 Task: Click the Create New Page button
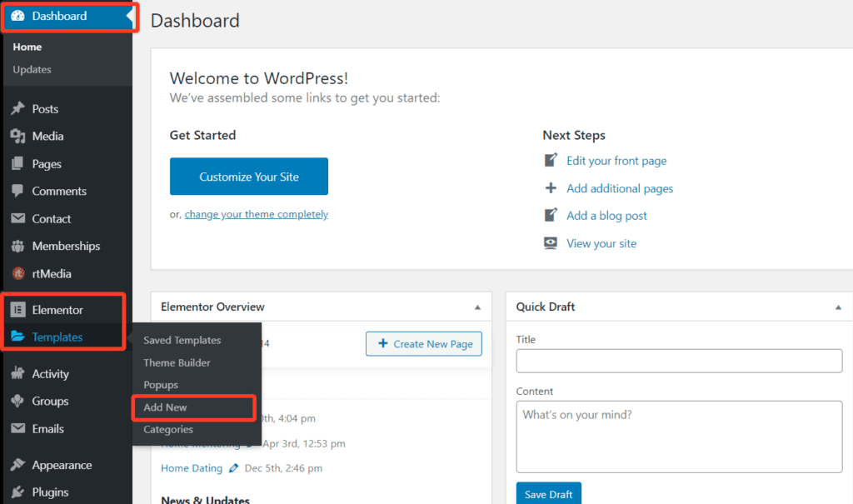tap(424, 344)
